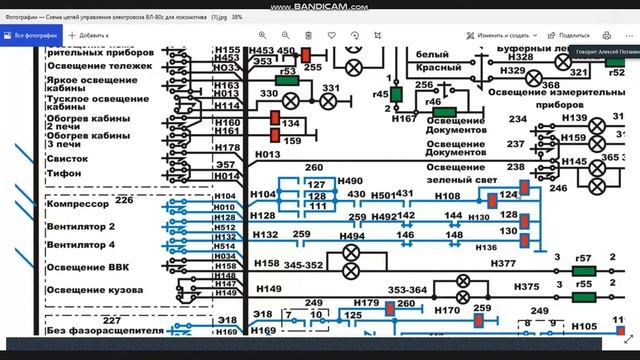
Task: Rotate the image with the rotate icon
Action: (x=355, y=36)
